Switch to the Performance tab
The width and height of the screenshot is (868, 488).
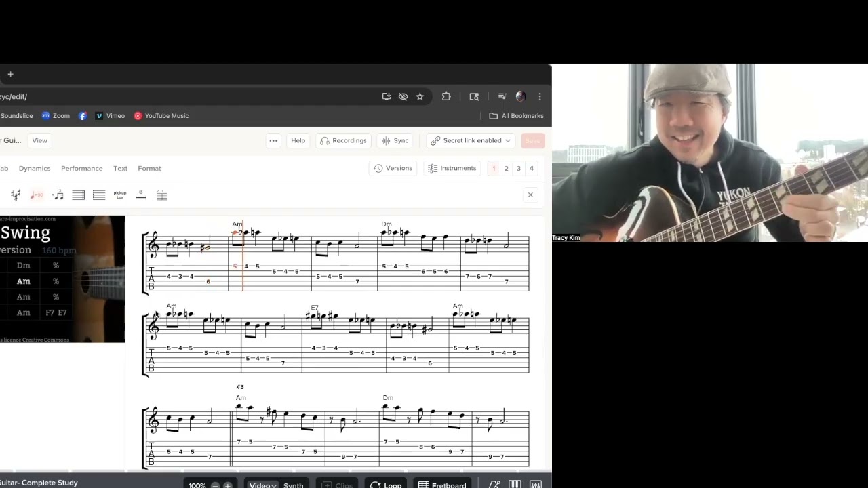point(81,168)
